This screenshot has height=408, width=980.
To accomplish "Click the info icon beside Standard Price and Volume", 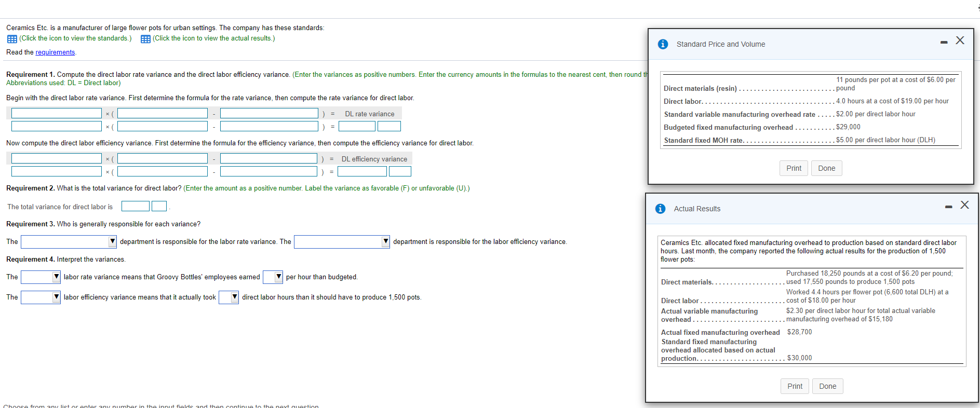I will [x=663, y=44].
